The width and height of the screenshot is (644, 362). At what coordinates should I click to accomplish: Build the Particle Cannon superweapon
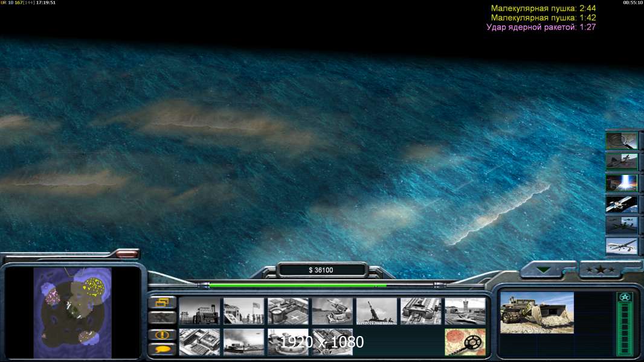(288, 342)
